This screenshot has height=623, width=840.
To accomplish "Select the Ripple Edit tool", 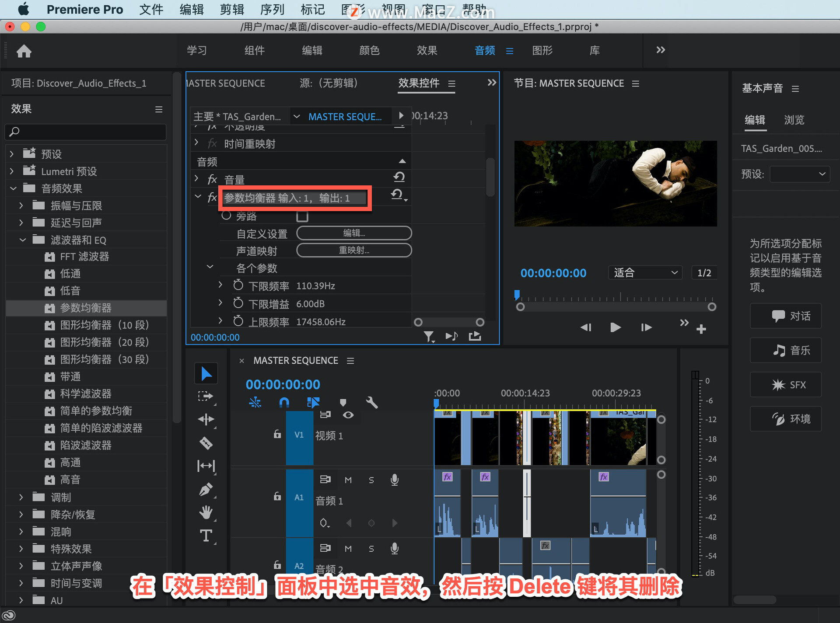I will (206, 420).
